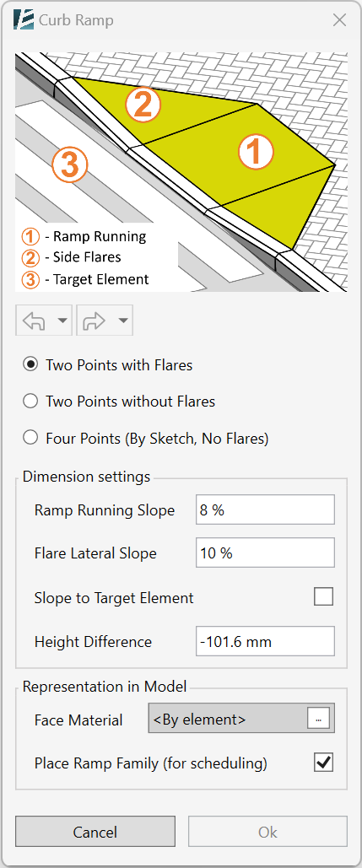Click the circled number 3 in preview
This screenshot has width=362, height=868.
(x=70, y=164)
